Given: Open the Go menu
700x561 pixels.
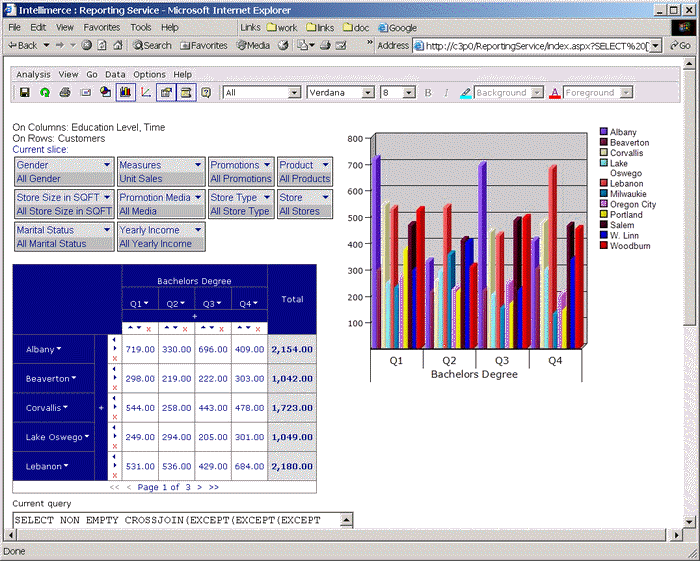Looking at the screenshot, I should (x=92, y=75).
